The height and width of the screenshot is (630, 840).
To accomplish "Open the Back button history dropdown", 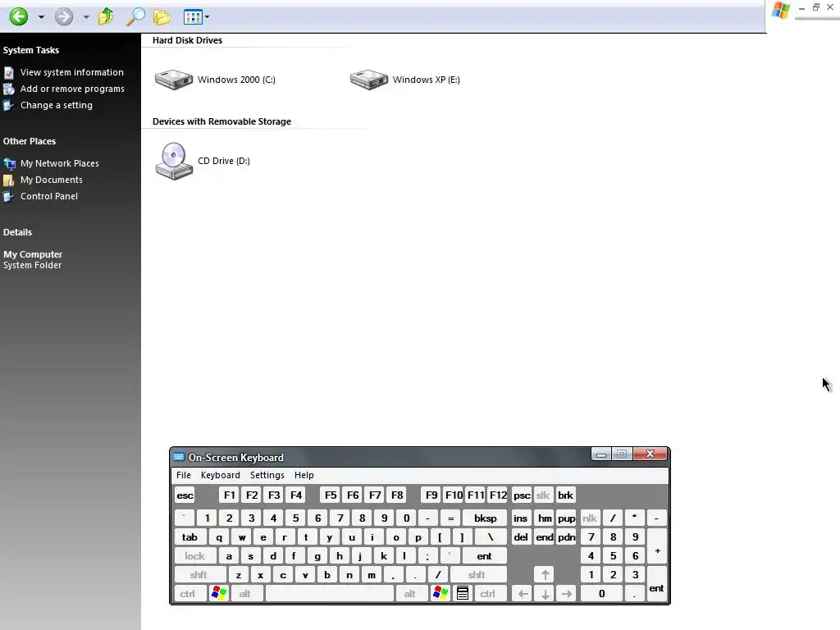I will click(x=41, y=17).
